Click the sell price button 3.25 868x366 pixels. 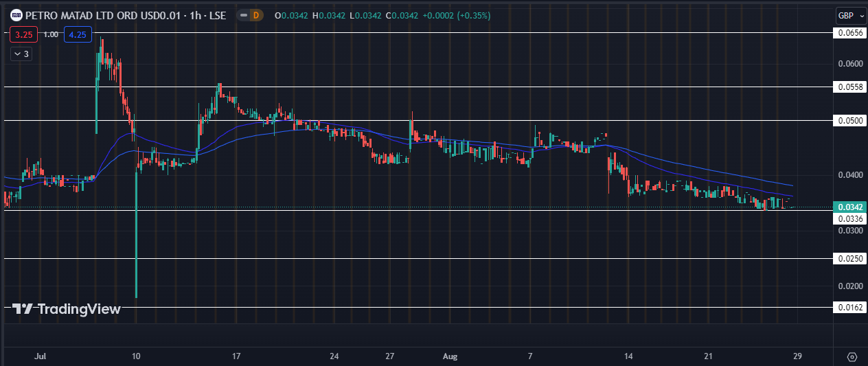click(x=23, y=34)
